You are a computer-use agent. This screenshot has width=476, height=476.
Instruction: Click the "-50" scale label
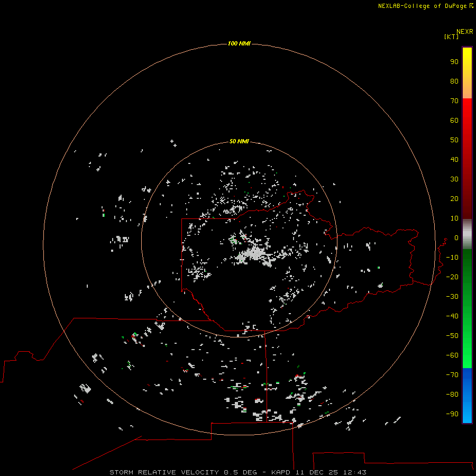tap(452, 335)
